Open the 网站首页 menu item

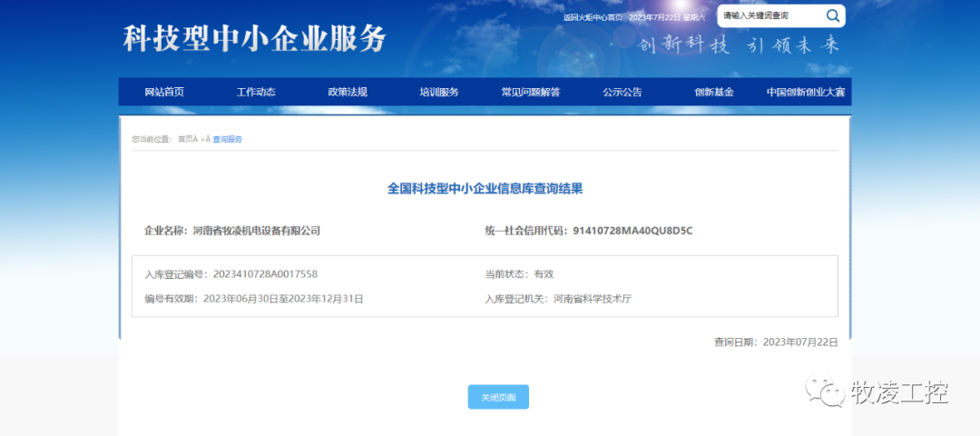pos(164,92)
